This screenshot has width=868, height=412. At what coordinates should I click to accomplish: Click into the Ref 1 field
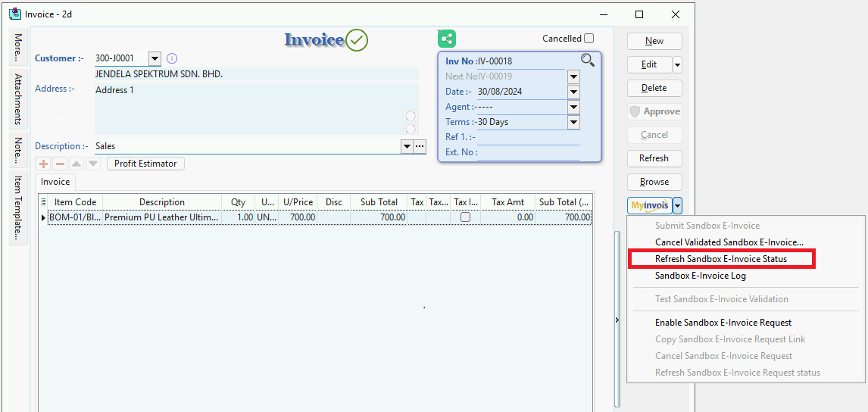point(528,137)
